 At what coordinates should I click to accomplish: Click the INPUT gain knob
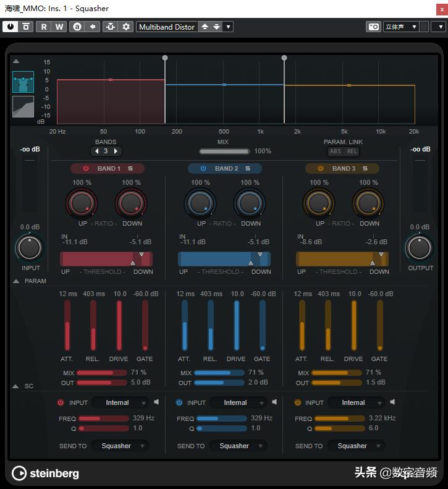30,248
